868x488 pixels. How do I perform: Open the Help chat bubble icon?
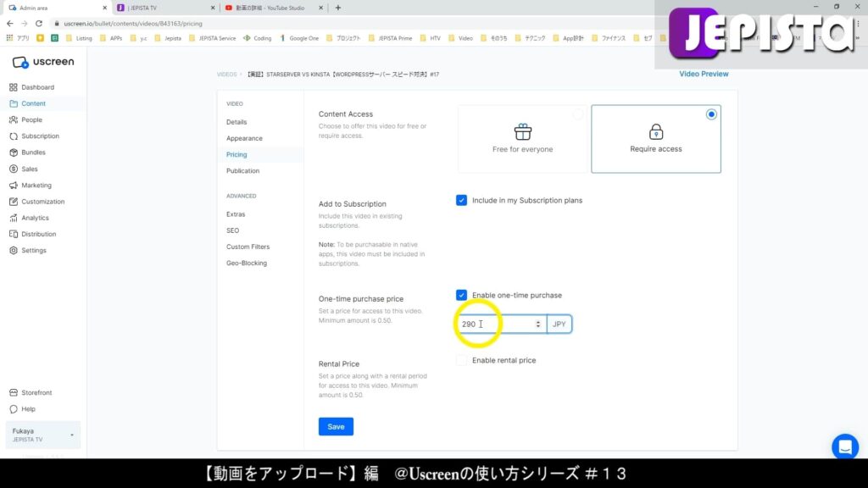point(14,409)
